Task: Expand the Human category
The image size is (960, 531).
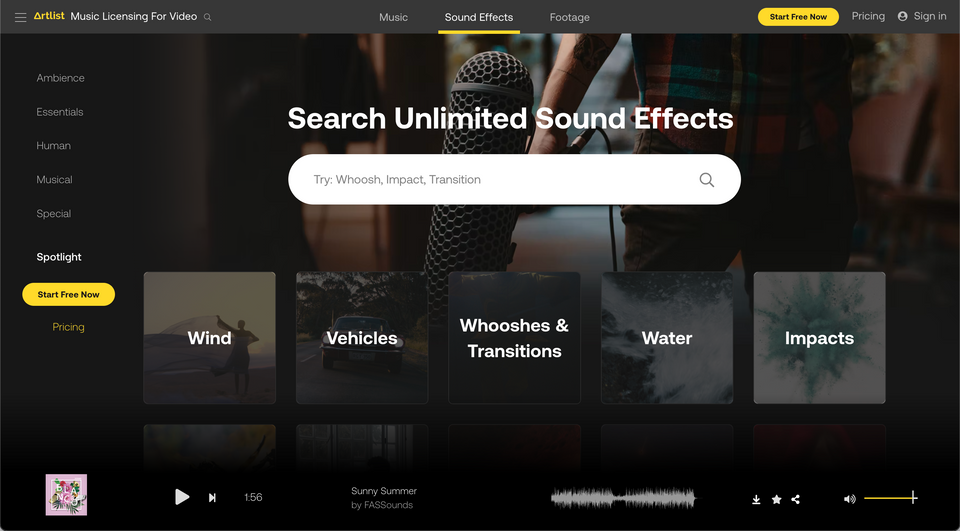Action: [x=53, y=146]
